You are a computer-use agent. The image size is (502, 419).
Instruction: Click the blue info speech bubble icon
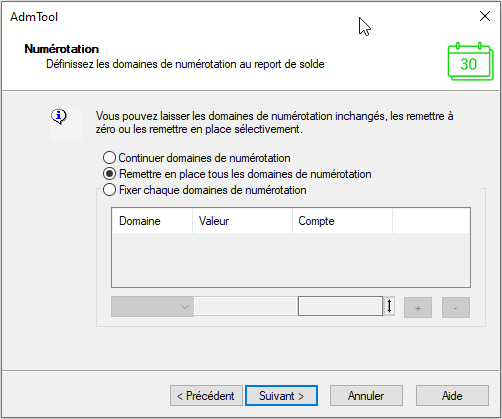[x=59, y=117]
